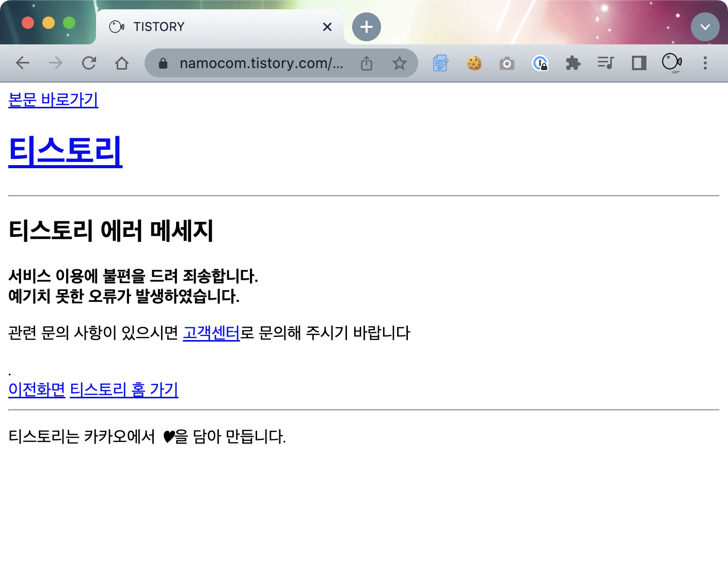The height and width of the screenshot is (581, 728).
Task: Open the notepad extension icon
Action: 440,63
